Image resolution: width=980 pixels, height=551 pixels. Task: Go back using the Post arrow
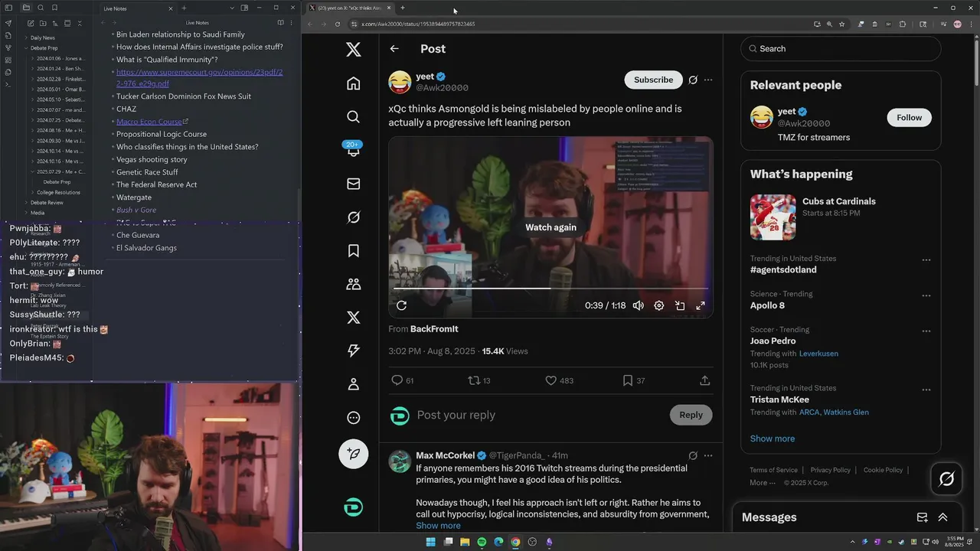coord(394,49)
